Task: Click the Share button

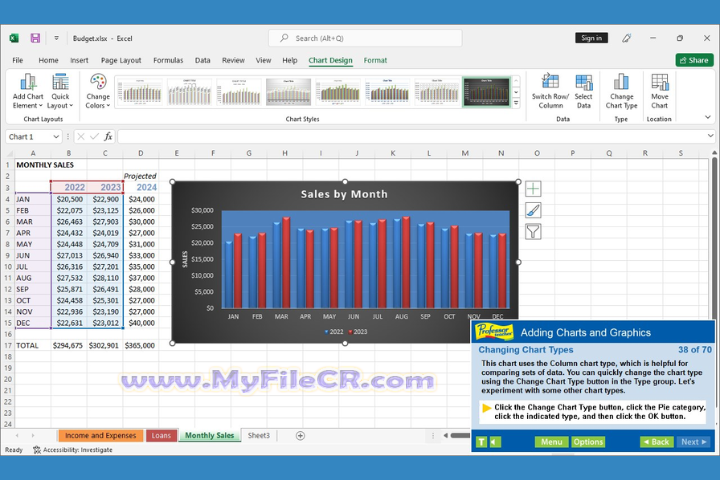Action: click(694, 60)
